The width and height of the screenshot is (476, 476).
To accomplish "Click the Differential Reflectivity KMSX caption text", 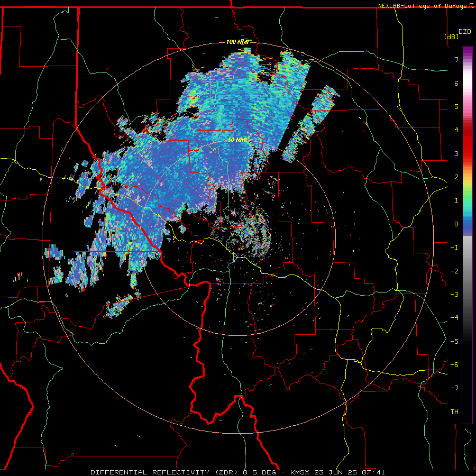I will click(x=237, y=472).
